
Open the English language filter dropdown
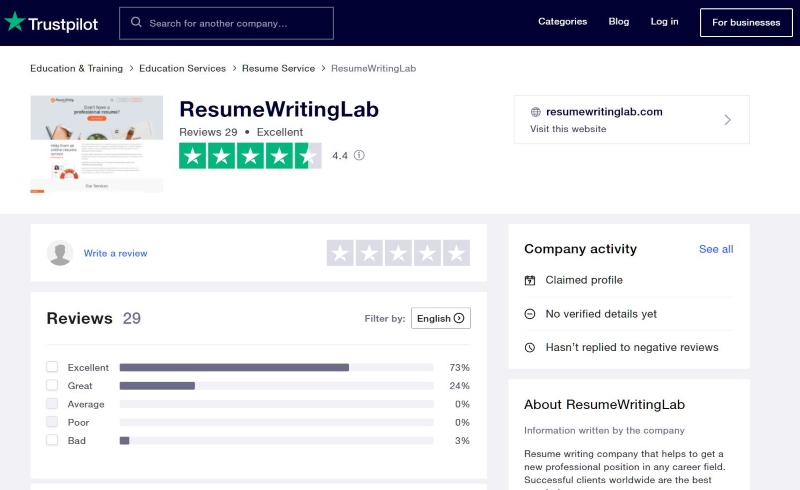pos(441,318)
